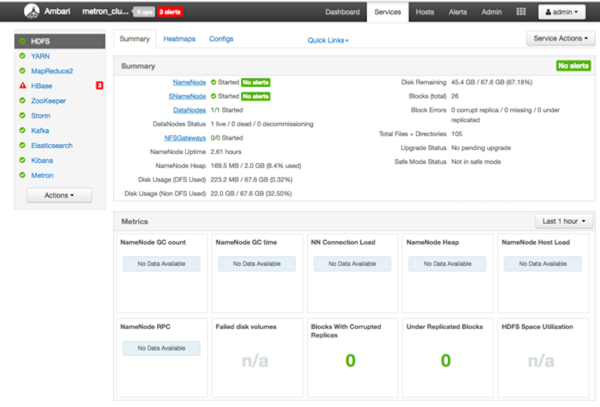
Task: Open the DataNodes link in Summary
Action: coord(190,110)
